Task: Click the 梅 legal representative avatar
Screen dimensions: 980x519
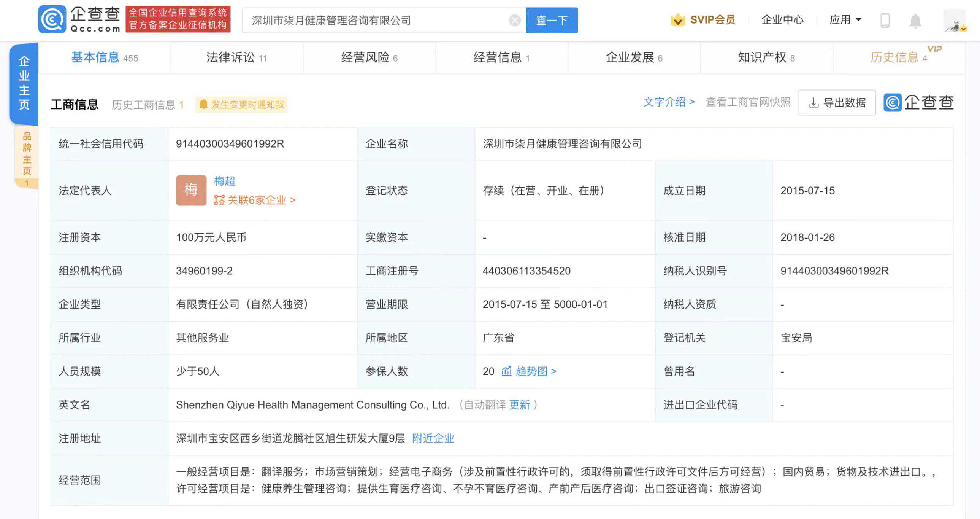Action: 191,190
